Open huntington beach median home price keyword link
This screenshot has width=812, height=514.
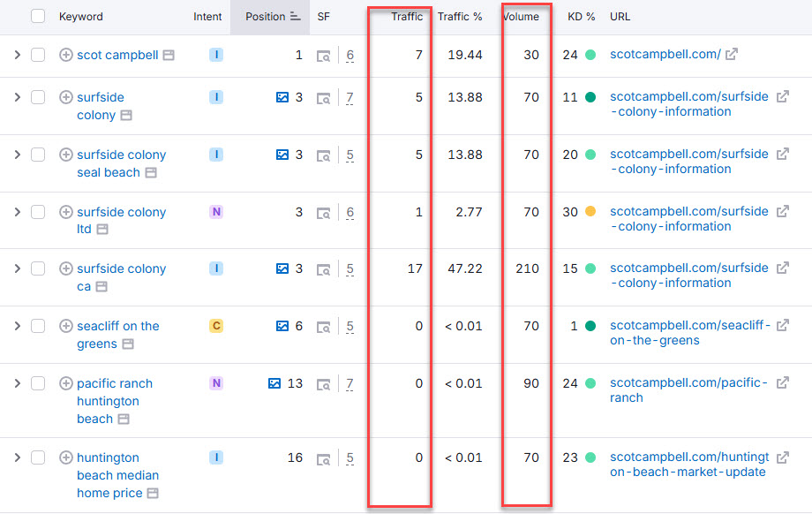pos(117,475)
